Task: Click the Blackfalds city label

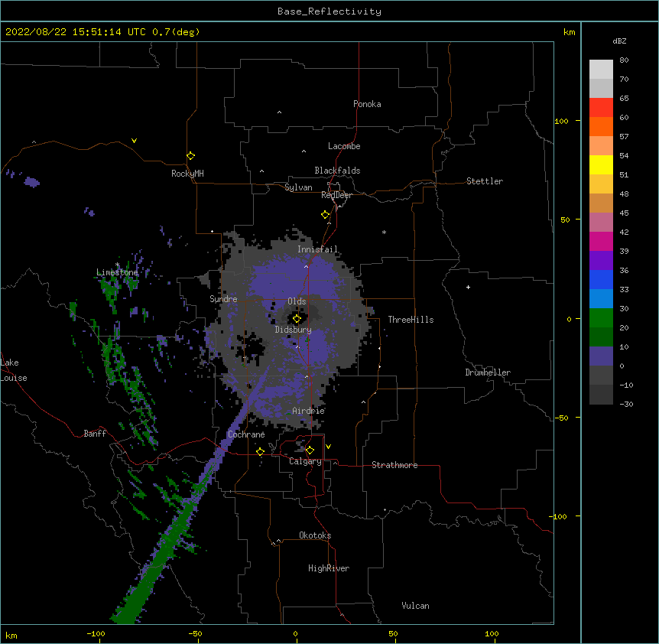Action: tap(337, 171)
